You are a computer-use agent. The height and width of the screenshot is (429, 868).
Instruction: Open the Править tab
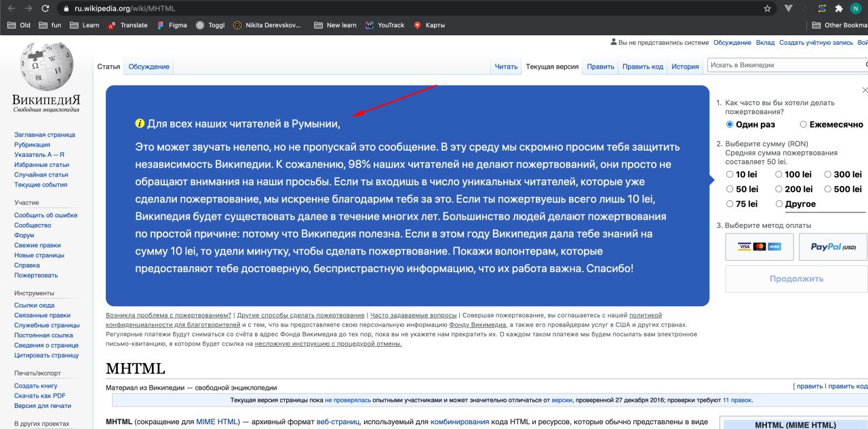(600, 67)
